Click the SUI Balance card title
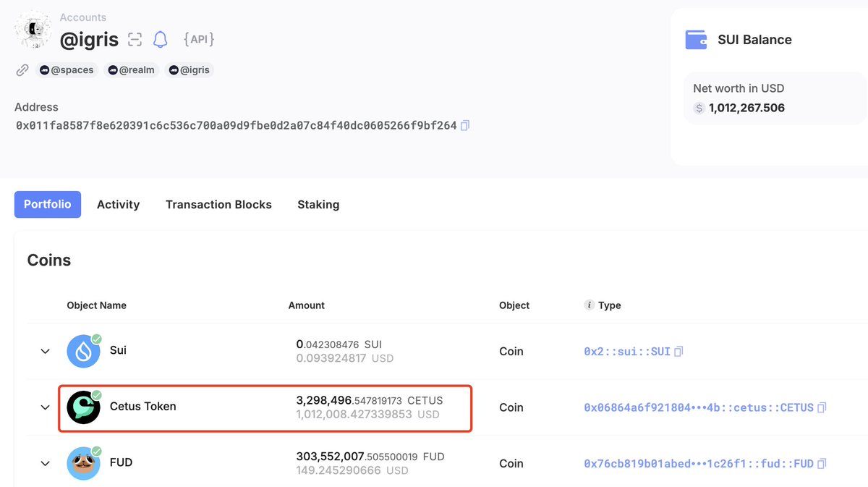 [754, 40]
